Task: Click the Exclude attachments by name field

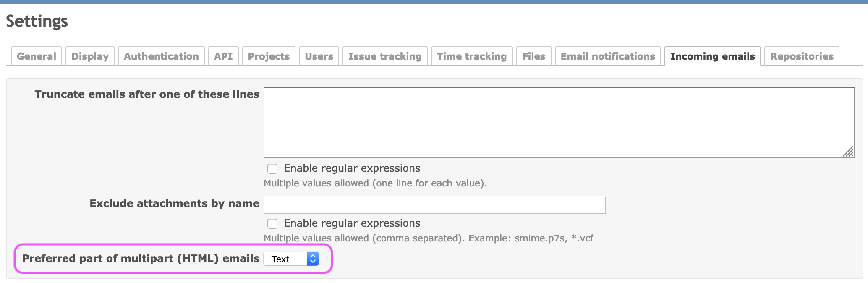Action: (434, 205)
